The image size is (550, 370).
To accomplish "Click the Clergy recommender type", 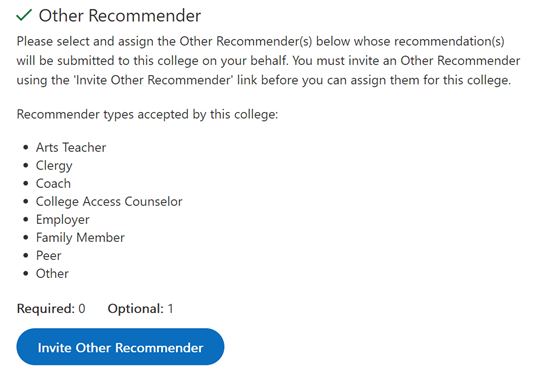I will point(54,166).
